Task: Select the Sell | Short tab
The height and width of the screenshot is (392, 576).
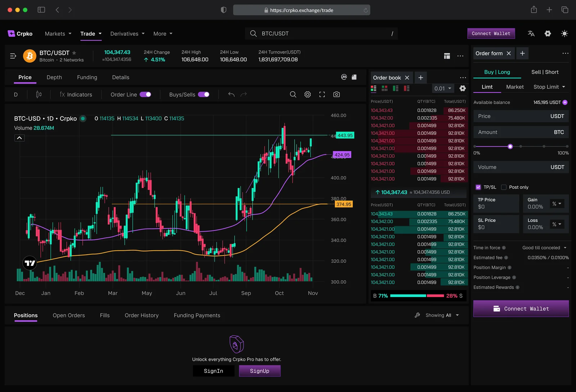Action: [545, 72]
